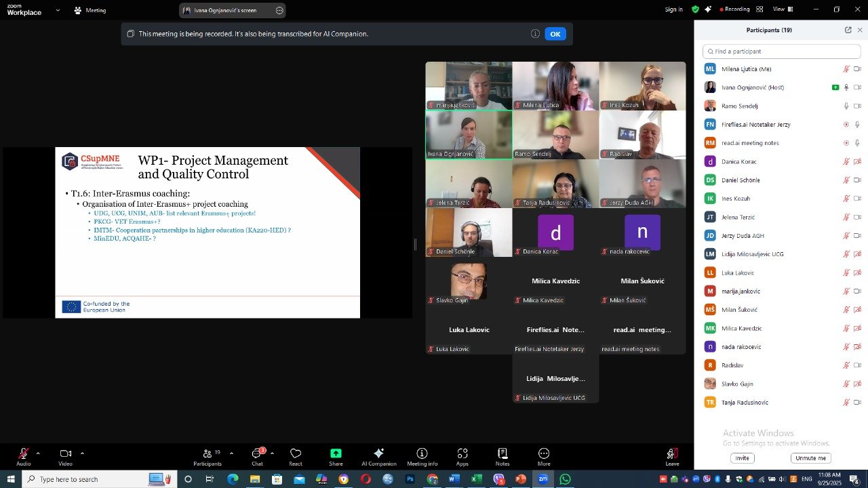Open the Zoom Workplace dropdown arrow

click(x=58, y=10)
